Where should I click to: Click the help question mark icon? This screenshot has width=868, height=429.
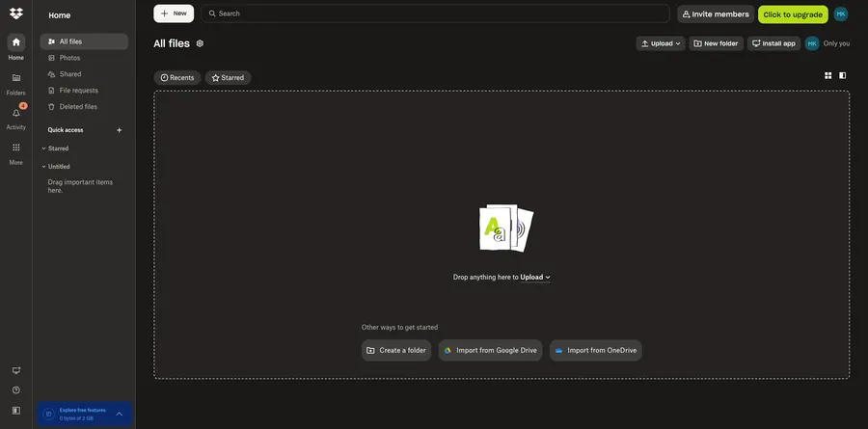coord(15,389)
